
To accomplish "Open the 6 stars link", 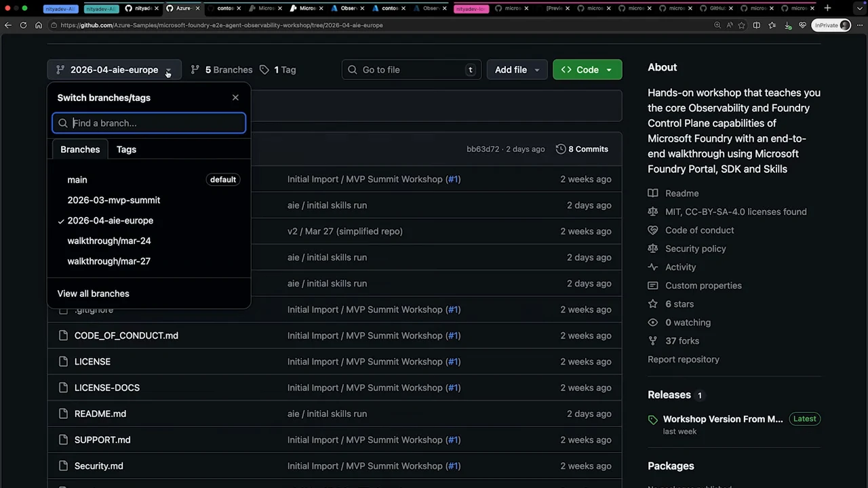I will tap(679, 304).
